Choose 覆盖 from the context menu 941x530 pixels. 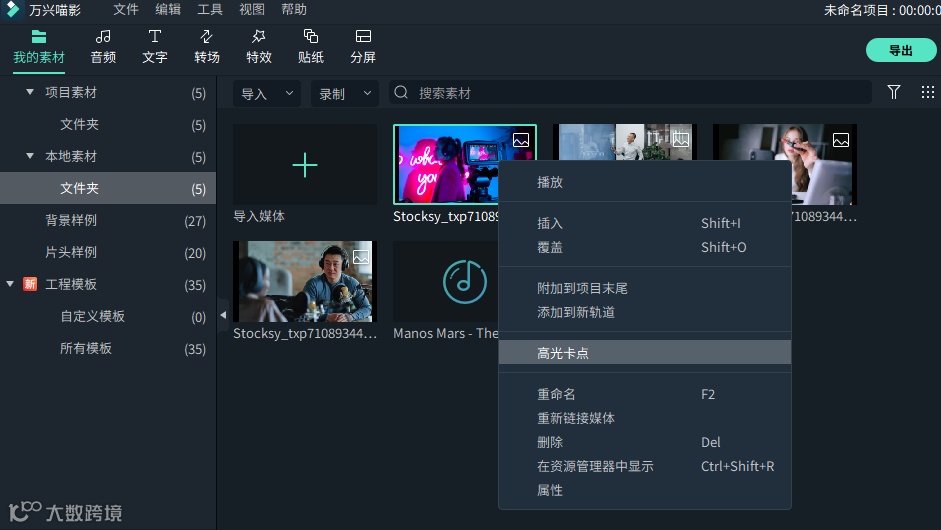point(645,247)
